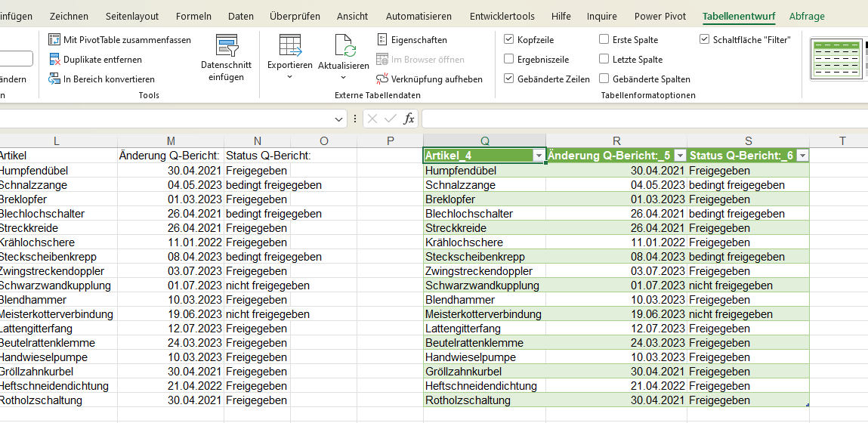Click In Bereich konvertieren icon
Image resolution: width=868 pixels, height=423 pixels.
tap(54, 79)
